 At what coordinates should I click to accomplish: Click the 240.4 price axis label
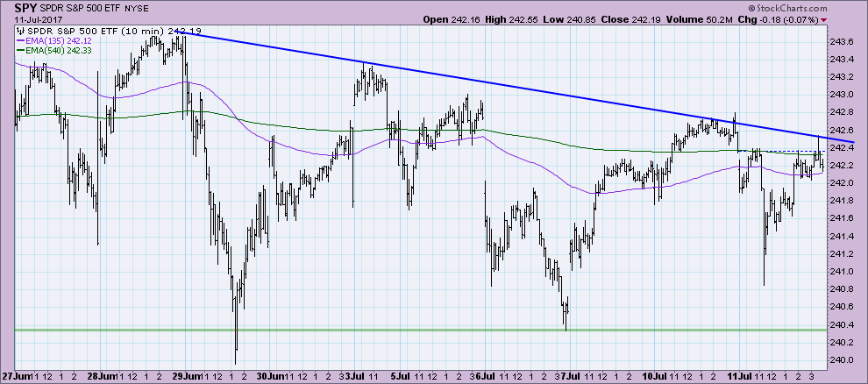pyautogui.click(x=841, y=324)
